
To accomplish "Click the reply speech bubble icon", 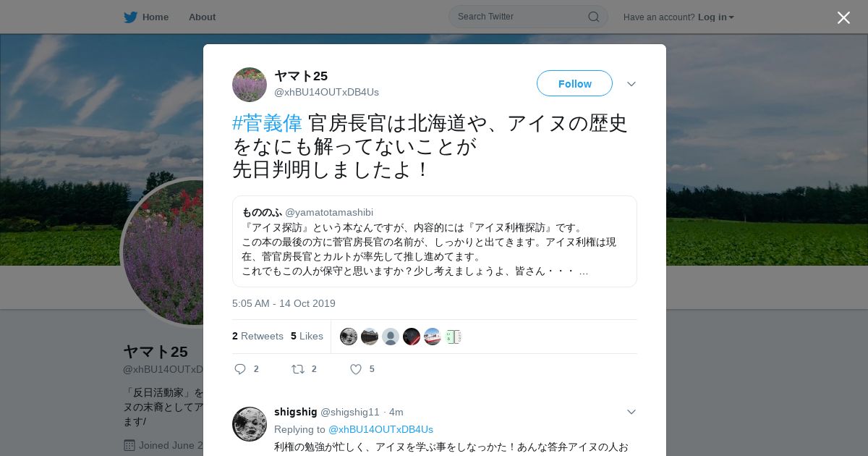I will 240,369.
